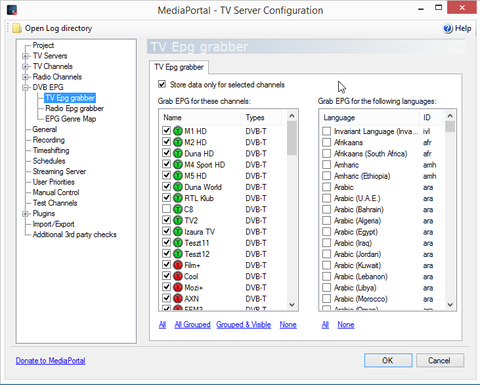Click the green icon next to M1 HD
Screen dimensions: 480x385
[x=178, y=131]
